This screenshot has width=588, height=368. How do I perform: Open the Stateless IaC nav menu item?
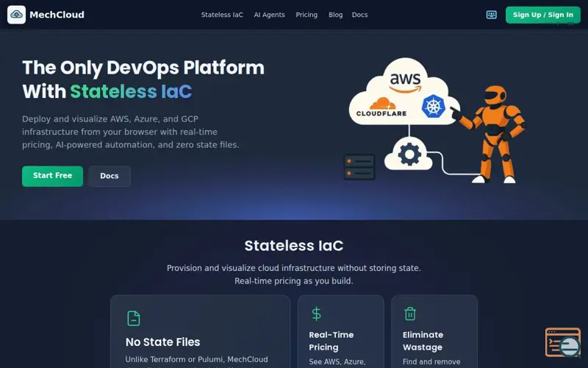(222, 15)
